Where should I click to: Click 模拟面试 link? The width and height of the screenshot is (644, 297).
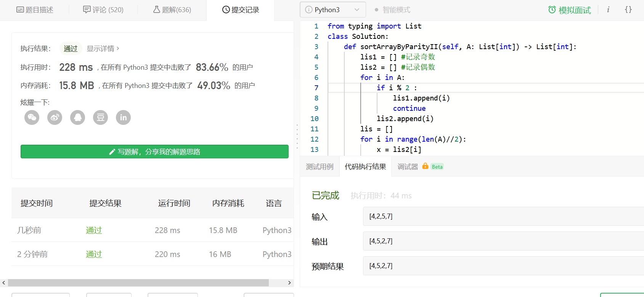tap(575, 10)
